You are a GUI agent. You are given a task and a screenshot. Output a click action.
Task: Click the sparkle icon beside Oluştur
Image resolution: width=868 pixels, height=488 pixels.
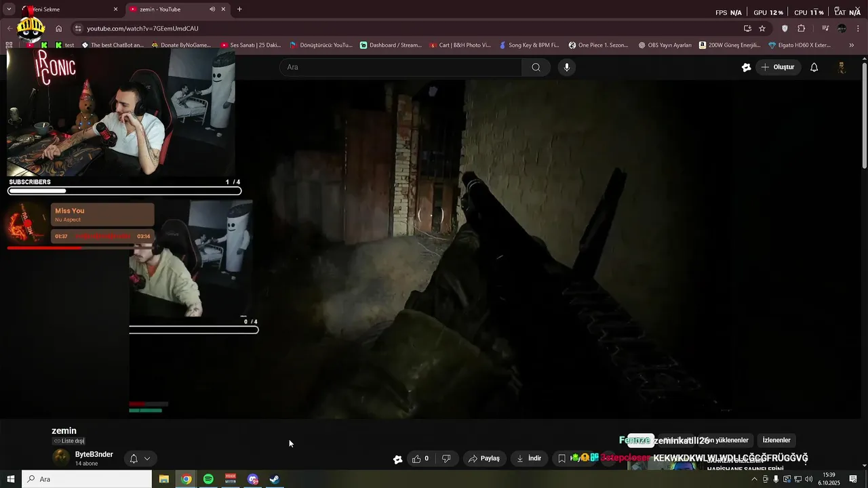(747, 67)
